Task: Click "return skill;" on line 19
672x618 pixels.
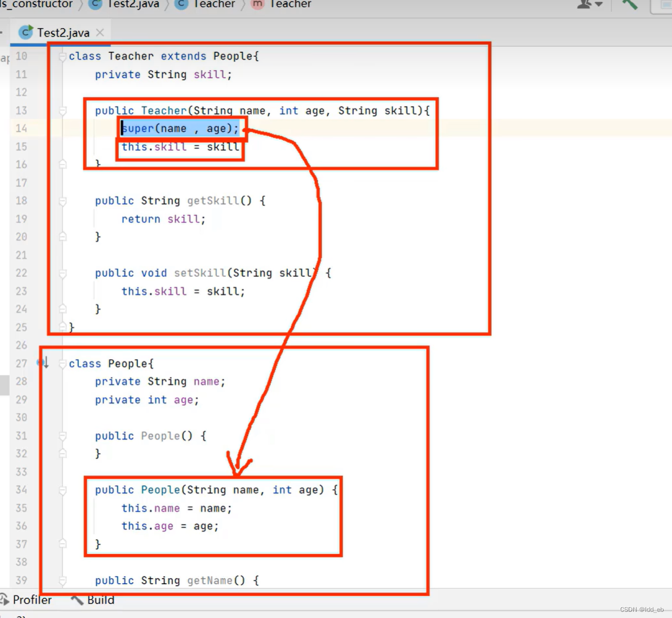Action: (x=163, y=220)
